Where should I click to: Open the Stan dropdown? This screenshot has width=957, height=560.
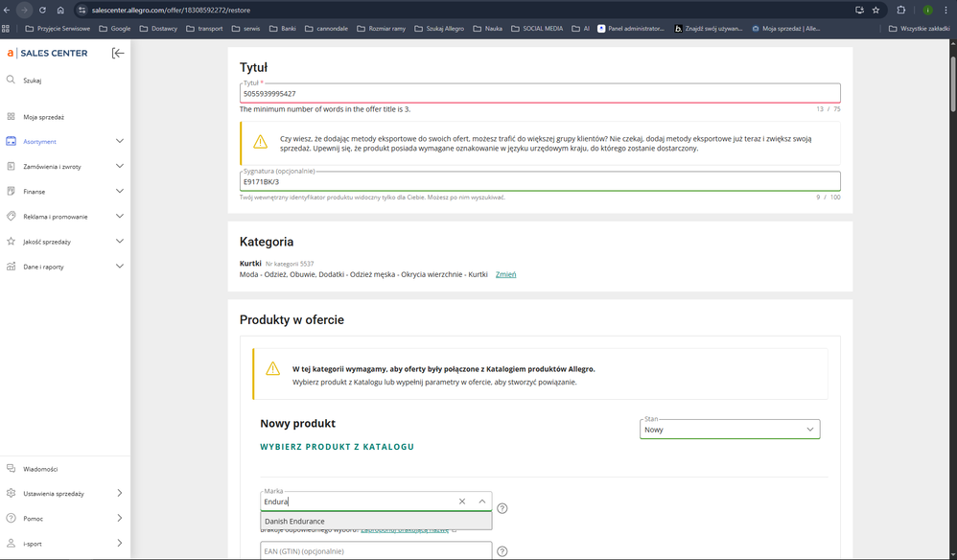730,430
